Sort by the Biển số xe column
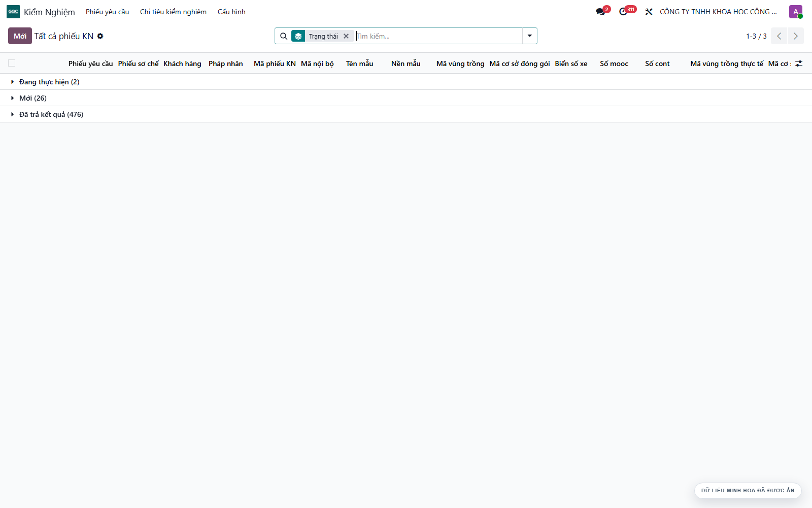This screenshot has height=508, width=812. pos(571,63)
